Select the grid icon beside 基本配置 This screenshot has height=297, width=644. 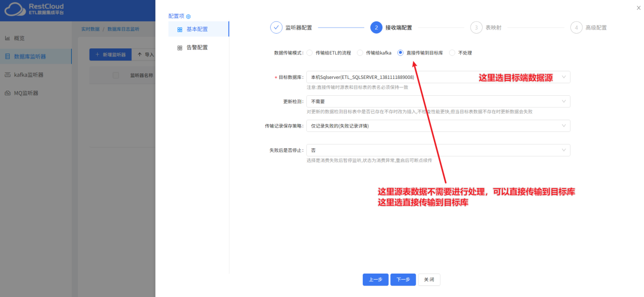click(x=180, y=29)
